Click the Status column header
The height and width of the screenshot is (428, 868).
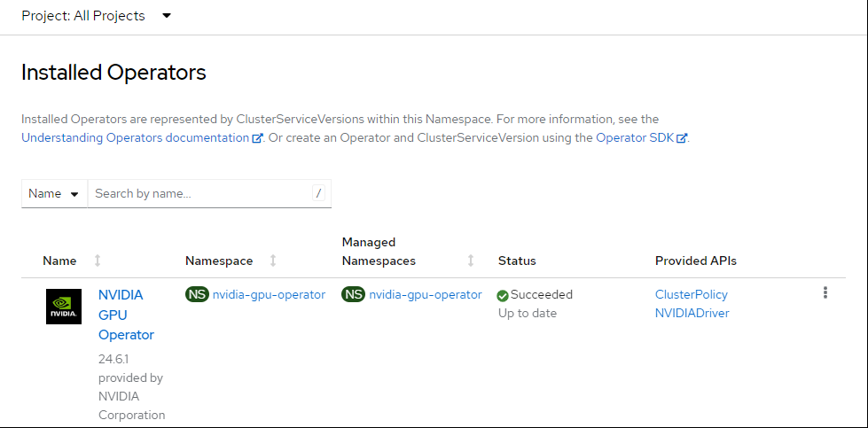click(517, 261)
